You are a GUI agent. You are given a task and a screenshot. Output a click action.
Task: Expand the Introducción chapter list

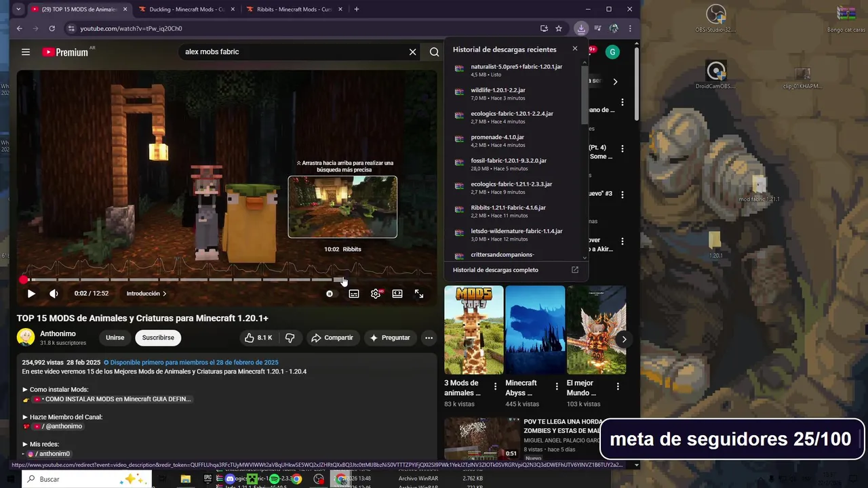146,293
